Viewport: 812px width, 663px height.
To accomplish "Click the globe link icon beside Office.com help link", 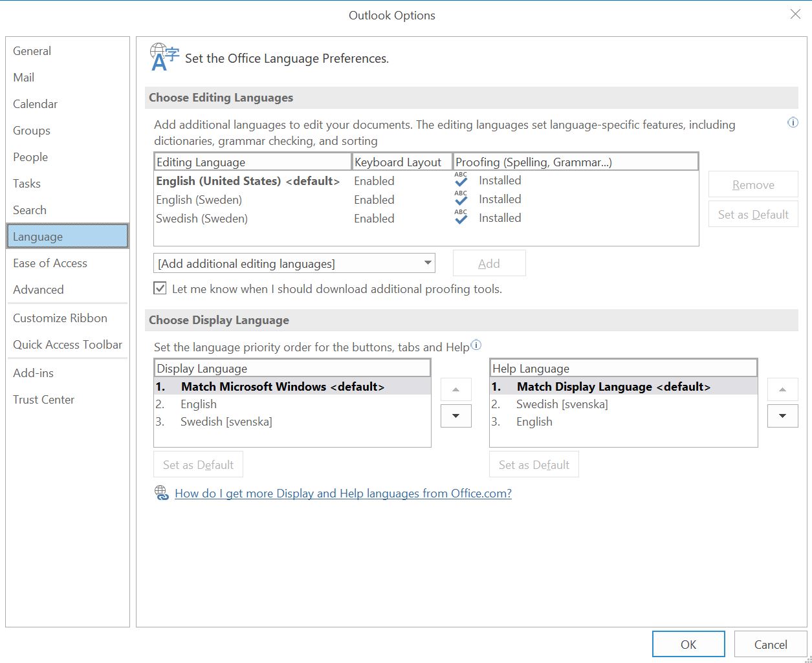I will click(162, 494).
